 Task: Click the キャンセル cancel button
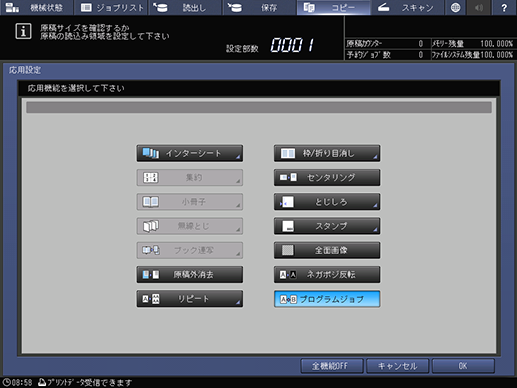(x=397, y=366)
